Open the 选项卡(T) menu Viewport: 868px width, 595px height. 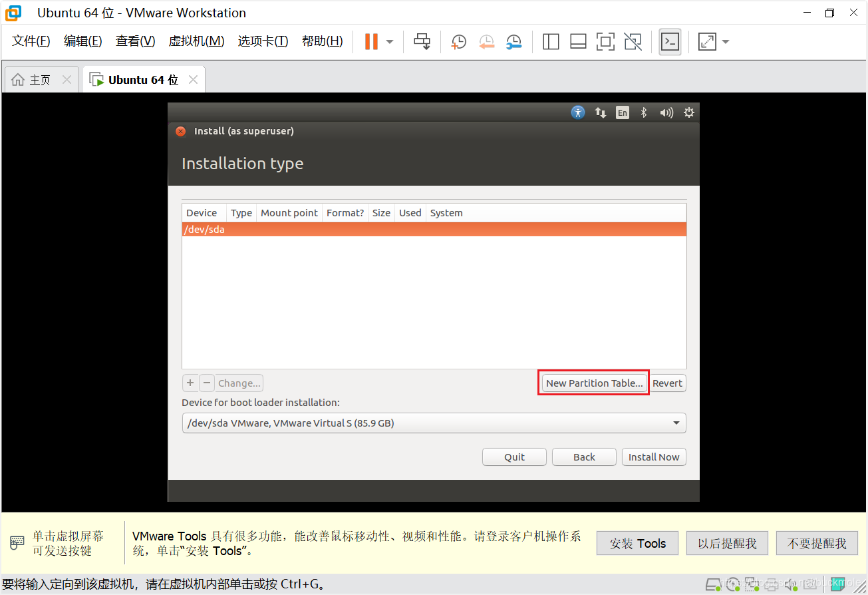pos(263,41)
